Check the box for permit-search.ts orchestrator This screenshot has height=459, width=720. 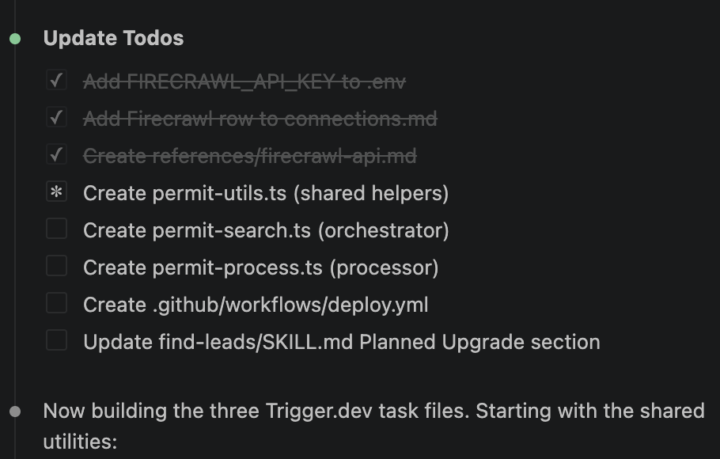(56, 229)
